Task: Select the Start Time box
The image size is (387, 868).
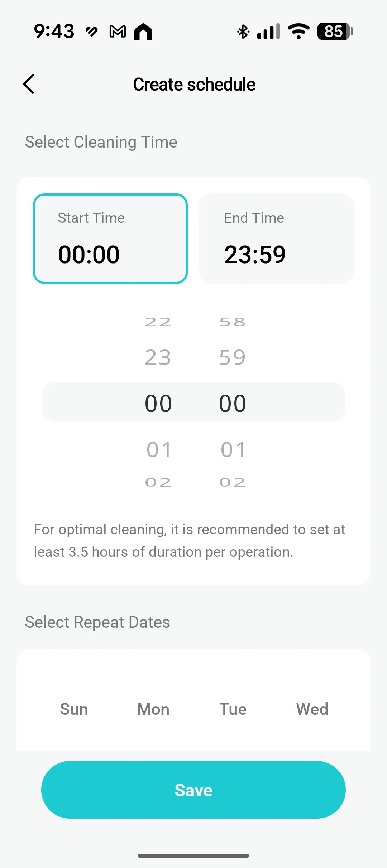Action: point(110,238)
